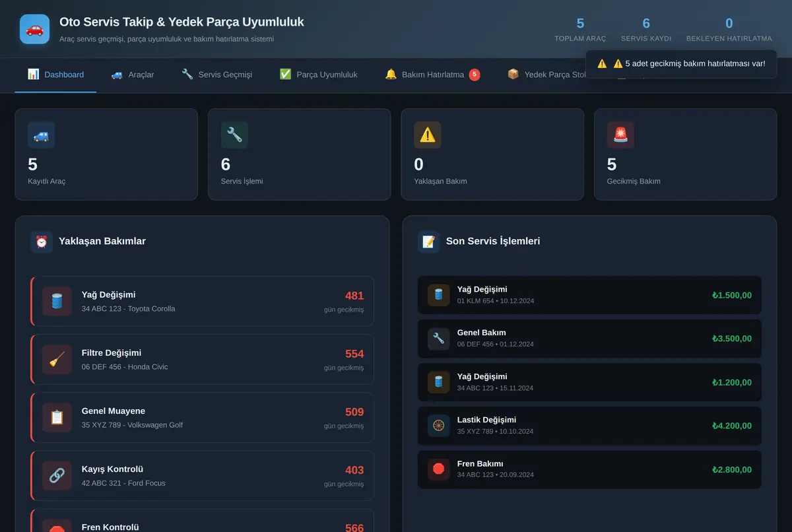Screen dimensions: 792x532
Task: Click the ₺1.500,00 service cost
Action: (x=731, y=296)
